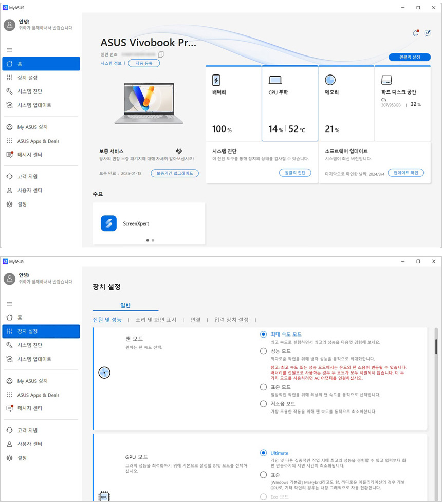The image size is (442, 504).
Task: Open the 입력 장치 설정 section
Action: click(231, 320)
